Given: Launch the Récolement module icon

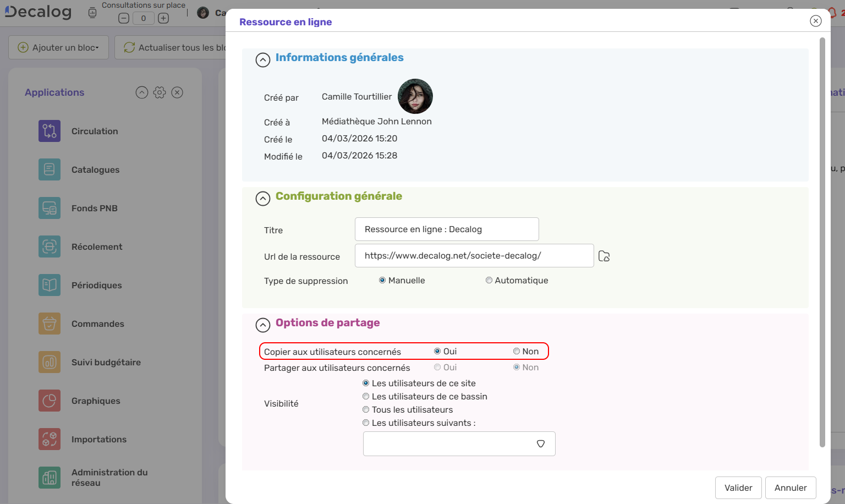Looking at the screenshot, I should pos(50,246).
